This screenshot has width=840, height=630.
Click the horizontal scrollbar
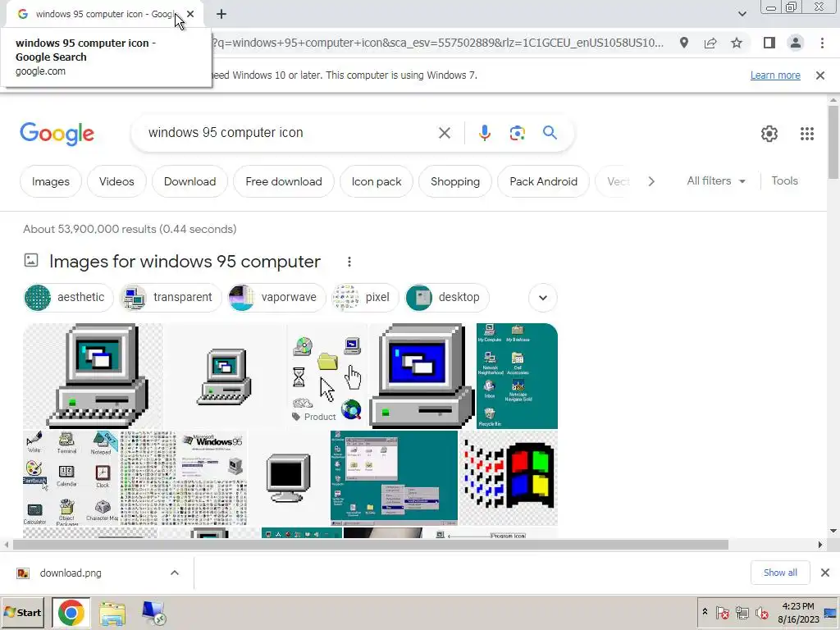click(370, 545)
